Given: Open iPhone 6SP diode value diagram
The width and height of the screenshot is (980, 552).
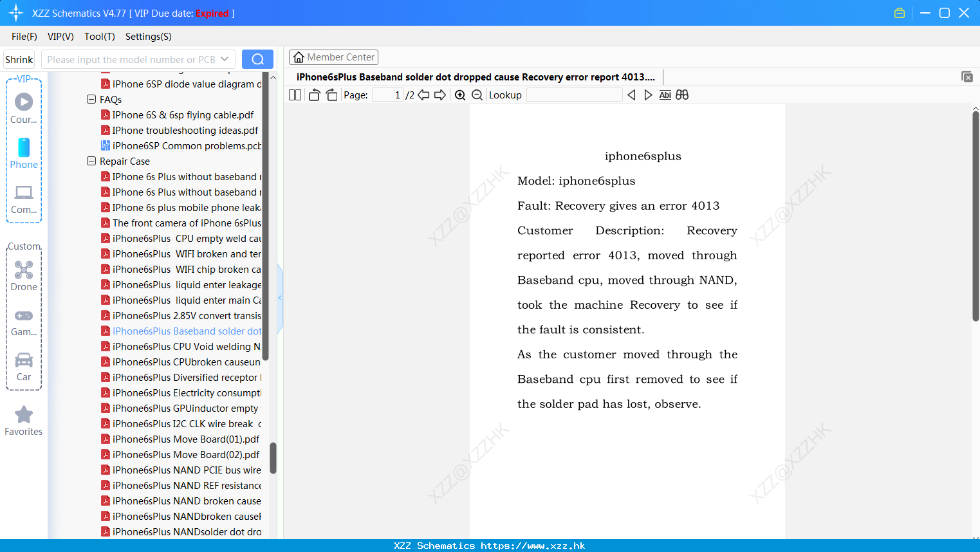Looking at the screenshot, I should (181, 84).
